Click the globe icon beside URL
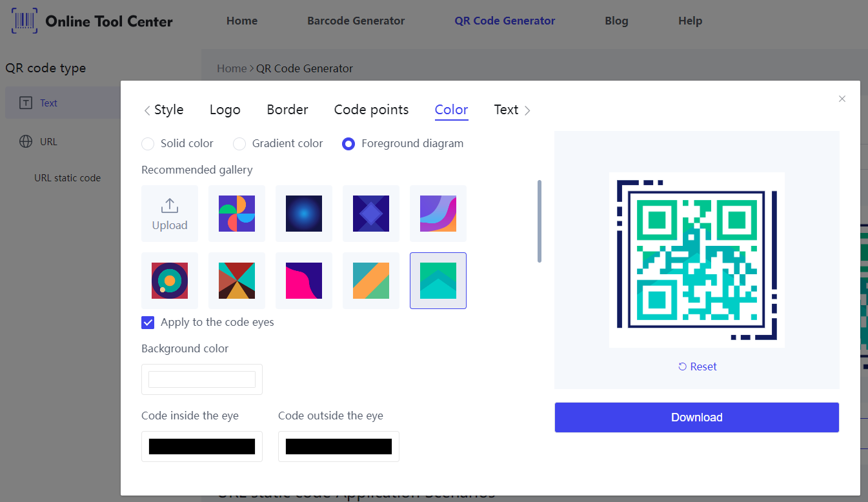Viewport: 868px width, 502px height. 26,142
